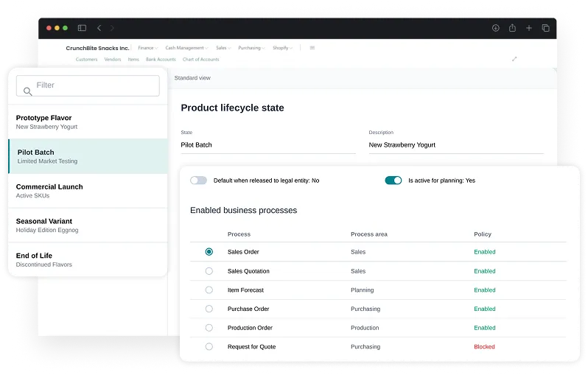Select Commercial Launch in the state list

(x=88, y=191)
